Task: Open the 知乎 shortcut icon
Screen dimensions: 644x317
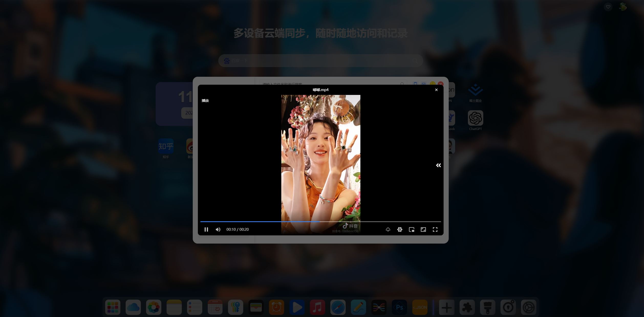Action: point(166,146)
